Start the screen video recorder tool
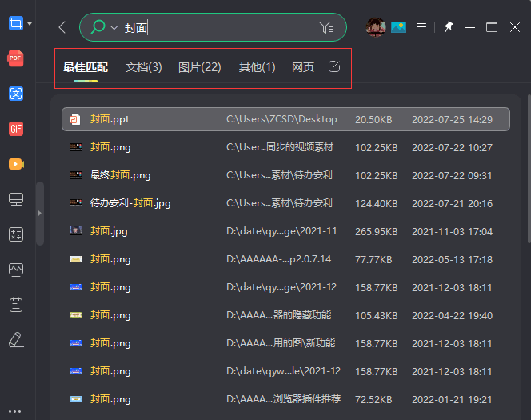531x420 pixels. [x=16, y=164]
